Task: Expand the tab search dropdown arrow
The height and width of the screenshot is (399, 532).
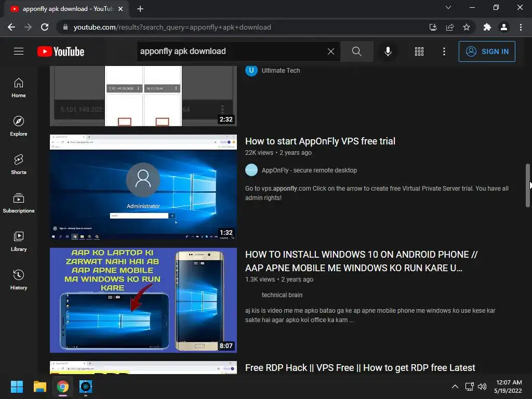Action: tap(448, 7)
